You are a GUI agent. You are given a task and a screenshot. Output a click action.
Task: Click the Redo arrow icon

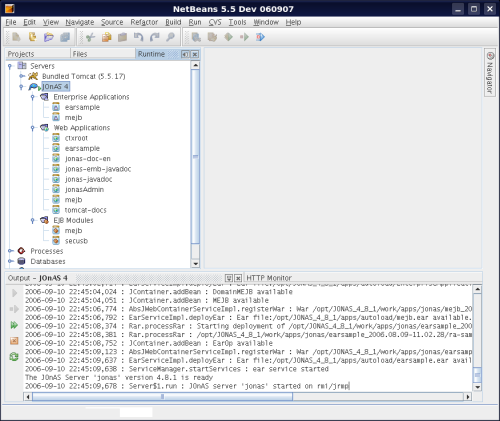(x=155, y=37)
